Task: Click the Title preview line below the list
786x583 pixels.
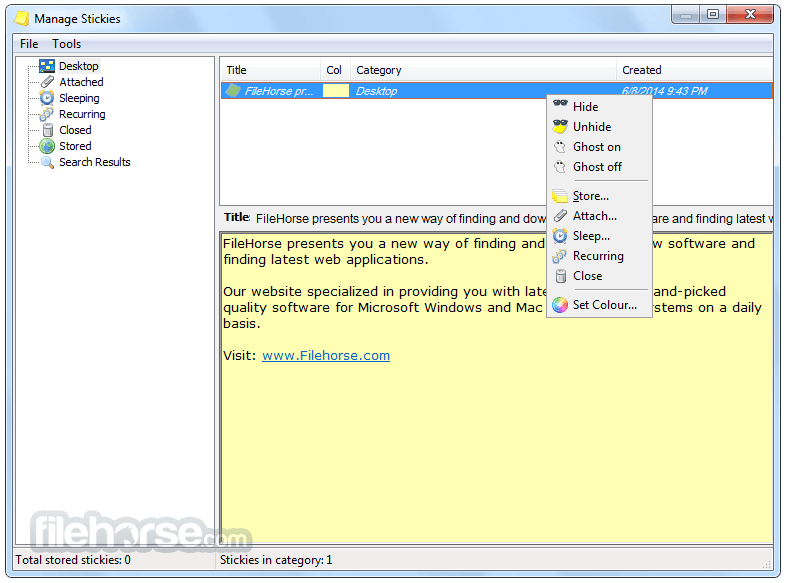Action: pyautogui.click(x=497, y=218)
